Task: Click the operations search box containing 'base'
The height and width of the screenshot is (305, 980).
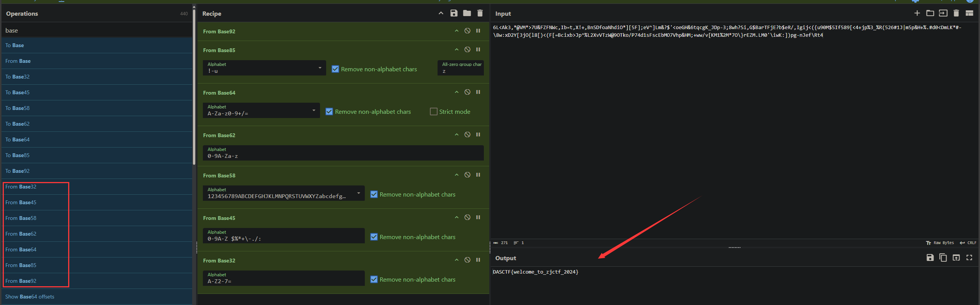Action: [x=96, y=31]
